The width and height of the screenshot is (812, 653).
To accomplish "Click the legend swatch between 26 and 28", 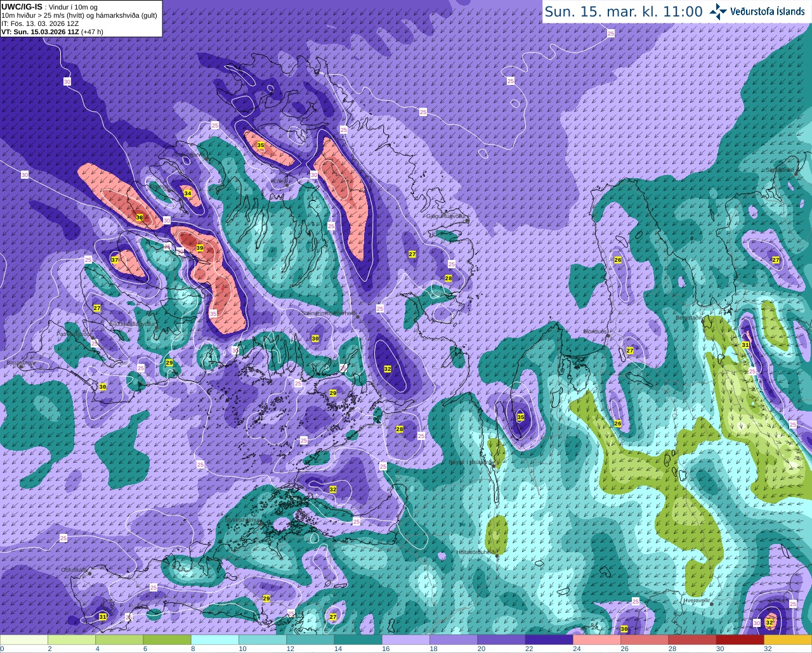I will coord(645,640).
